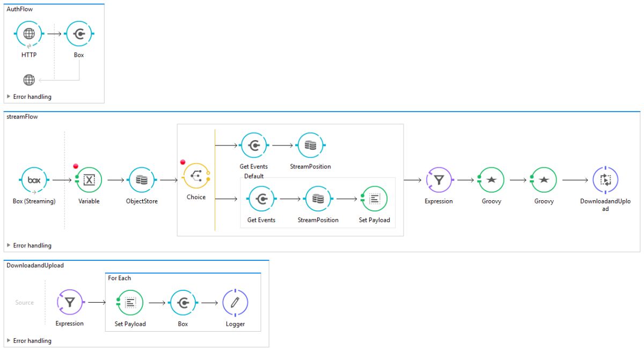Select the Default branch StreamPosition icon
644x351 pixels.
[318, 199]
